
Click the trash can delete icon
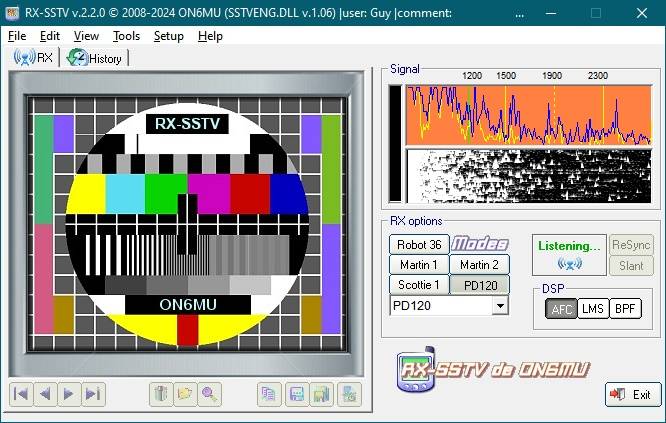click(160, 394)
